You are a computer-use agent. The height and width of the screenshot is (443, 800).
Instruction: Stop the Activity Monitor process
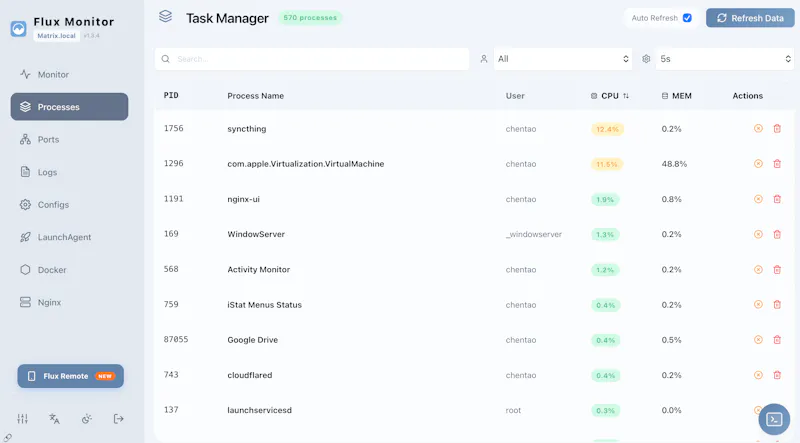[x=758, y=269]
